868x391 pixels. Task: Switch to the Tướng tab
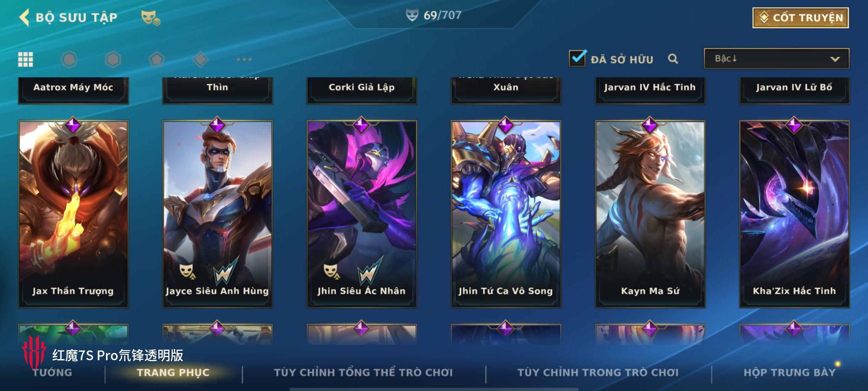tap(52, 373)
